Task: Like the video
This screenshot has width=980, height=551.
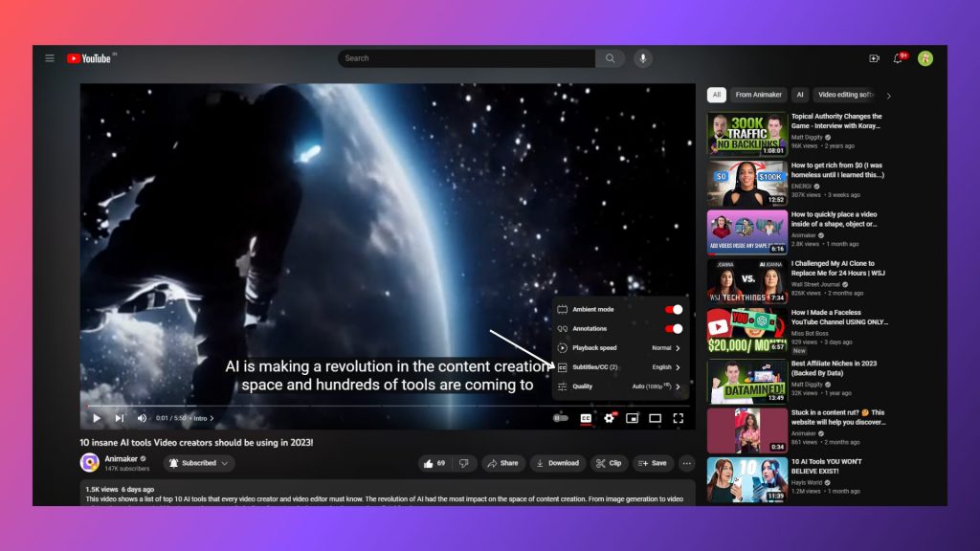Action: coord(434,463)
